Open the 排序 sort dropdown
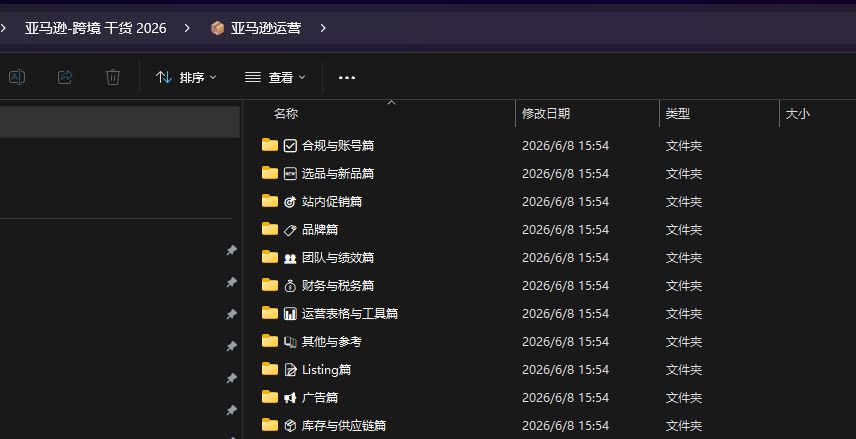This screenshot has height=439, width=856. tap(186, 78)
